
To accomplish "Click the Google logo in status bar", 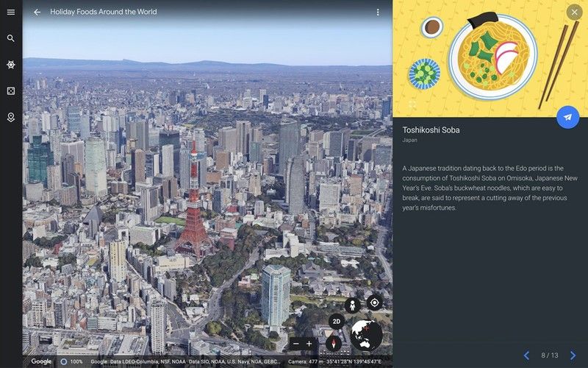I will tap(41, 361).
